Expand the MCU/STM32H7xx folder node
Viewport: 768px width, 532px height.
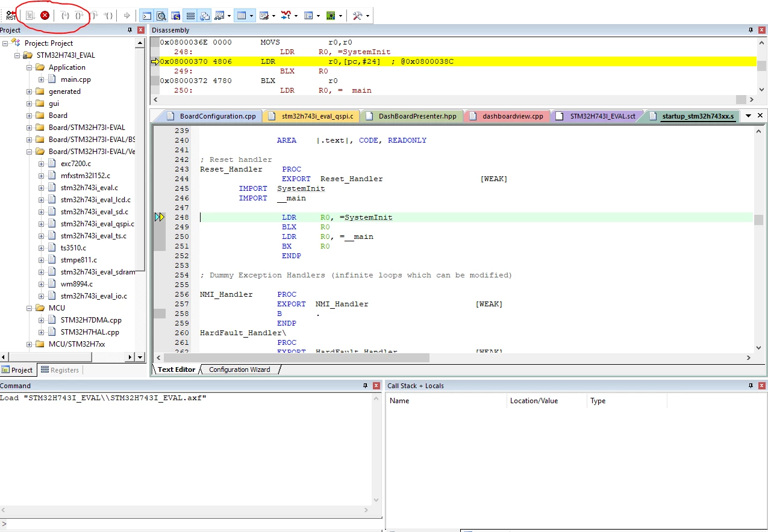point(30,344)
